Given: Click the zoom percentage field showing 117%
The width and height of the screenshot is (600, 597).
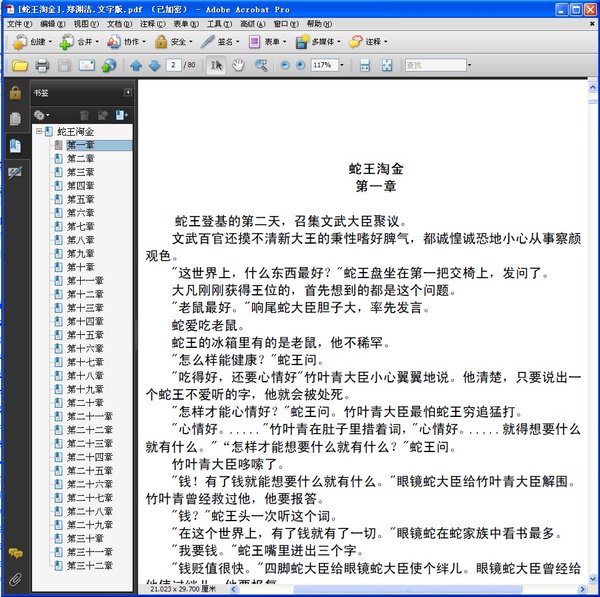Looking at the screenshot, I should (x=325, y=65).
